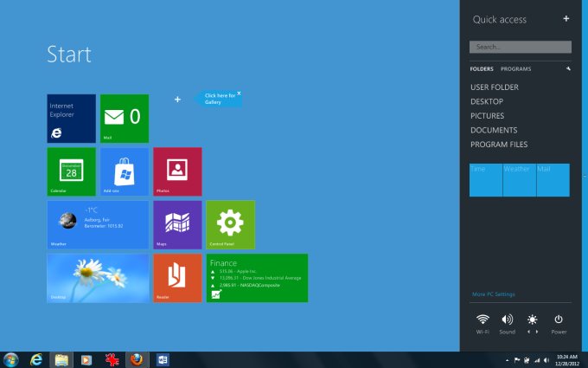Click the Quick access search field

point(520,47)
